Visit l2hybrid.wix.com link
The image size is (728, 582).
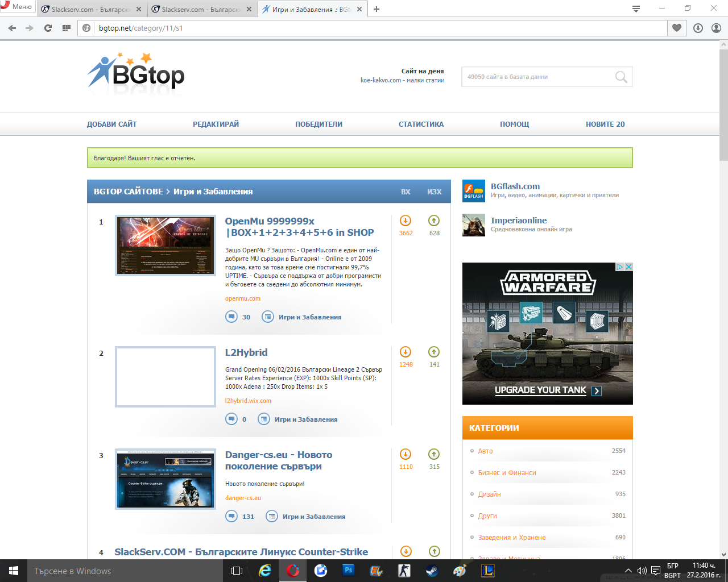[x=248, y=401]
